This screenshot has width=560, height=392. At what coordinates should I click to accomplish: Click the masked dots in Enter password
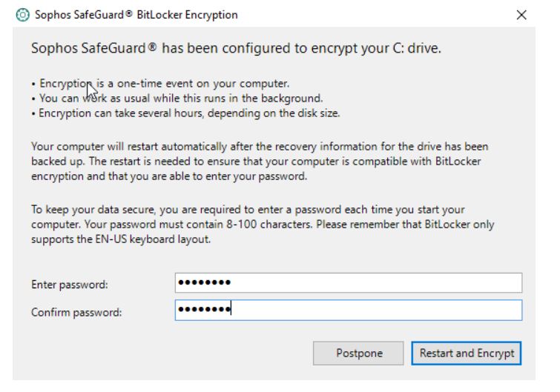205,283
